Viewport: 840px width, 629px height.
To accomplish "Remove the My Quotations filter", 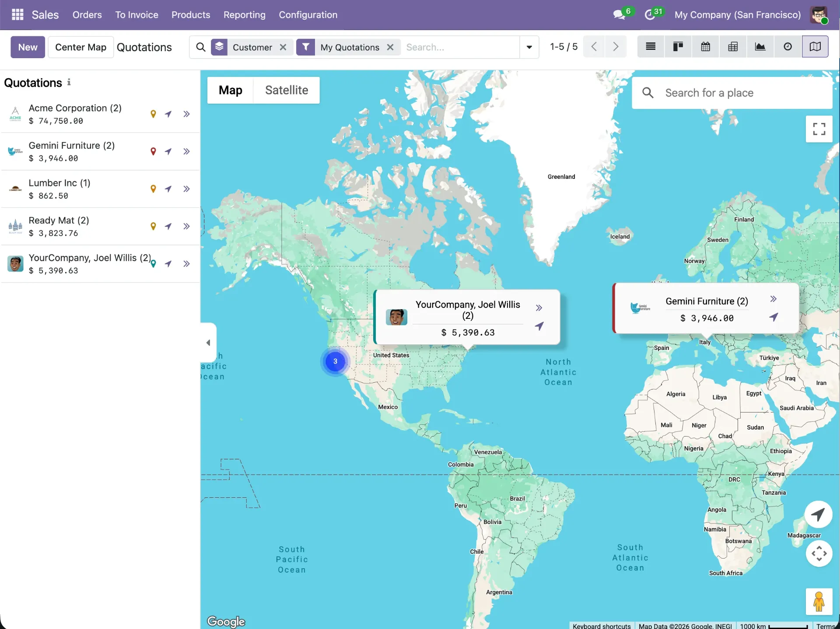I will click(390, 47).
